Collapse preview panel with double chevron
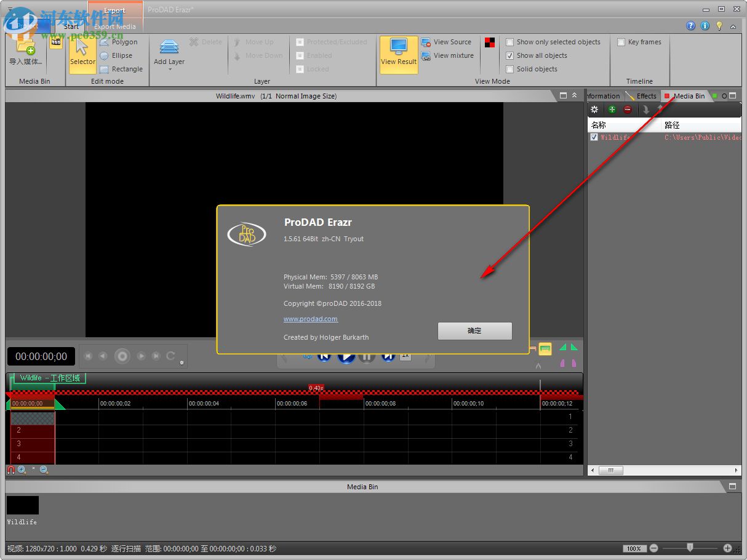747x560 pixels. (575, 95)
